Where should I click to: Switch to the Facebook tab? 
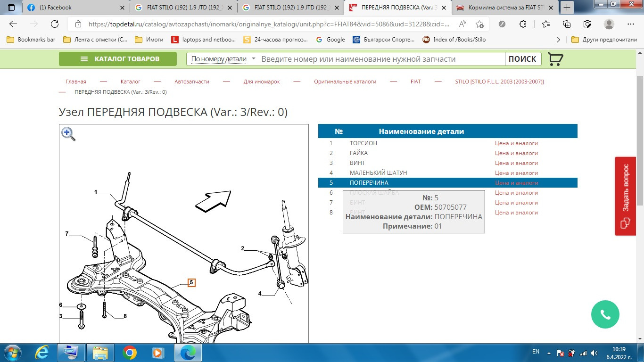[x=75, y=8]
